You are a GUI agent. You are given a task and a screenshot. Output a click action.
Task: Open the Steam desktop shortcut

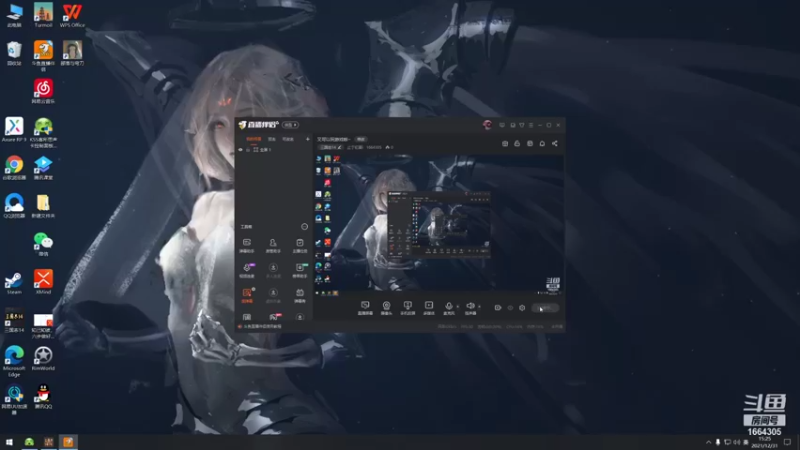point(14,282)
